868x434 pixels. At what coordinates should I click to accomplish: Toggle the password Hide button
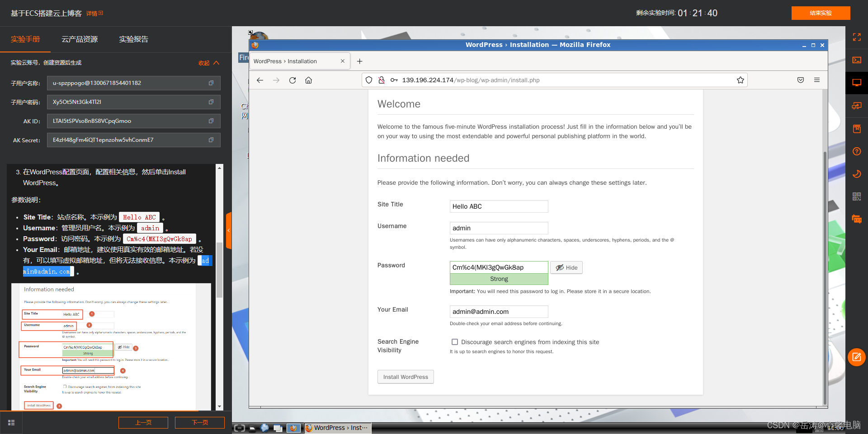[x=566, y=268]
